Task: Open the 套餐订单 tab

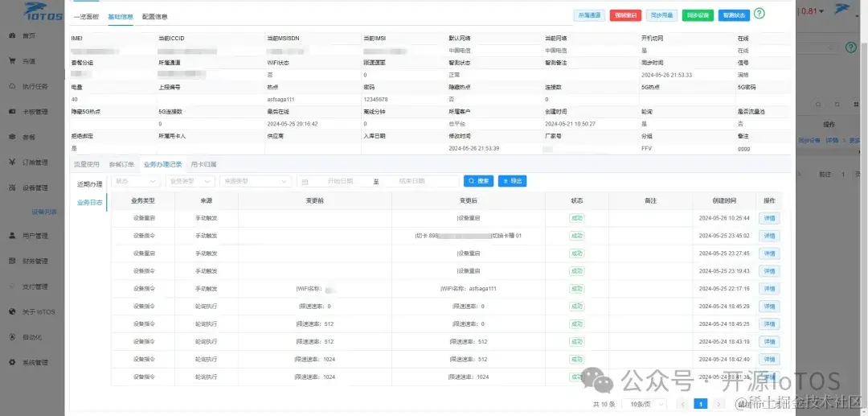Action: [x=122, y=164]
